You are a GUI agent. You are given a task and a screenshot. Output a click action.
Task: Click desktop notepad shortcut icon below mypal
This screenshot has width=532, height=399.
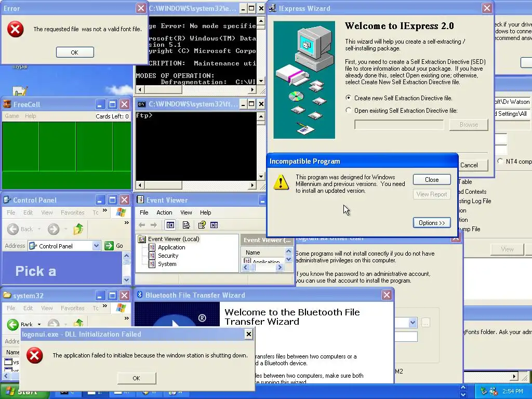click(x=19, y=91)
